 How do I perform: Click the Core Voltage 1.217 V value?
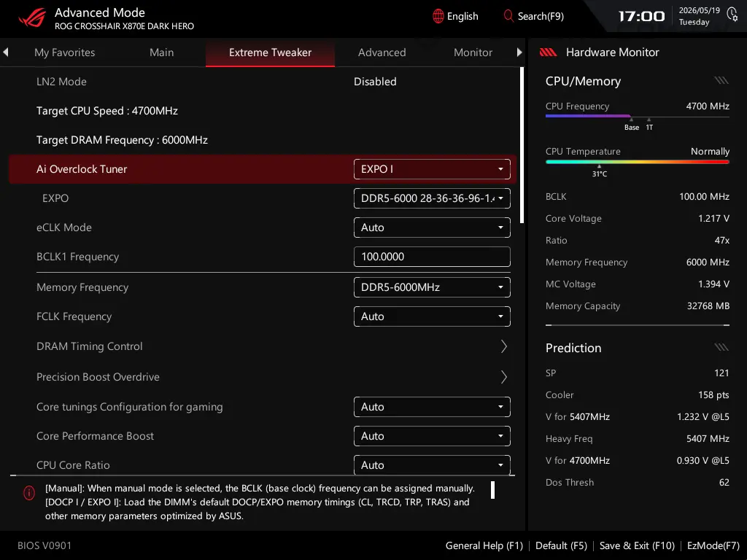coord(713,218)
